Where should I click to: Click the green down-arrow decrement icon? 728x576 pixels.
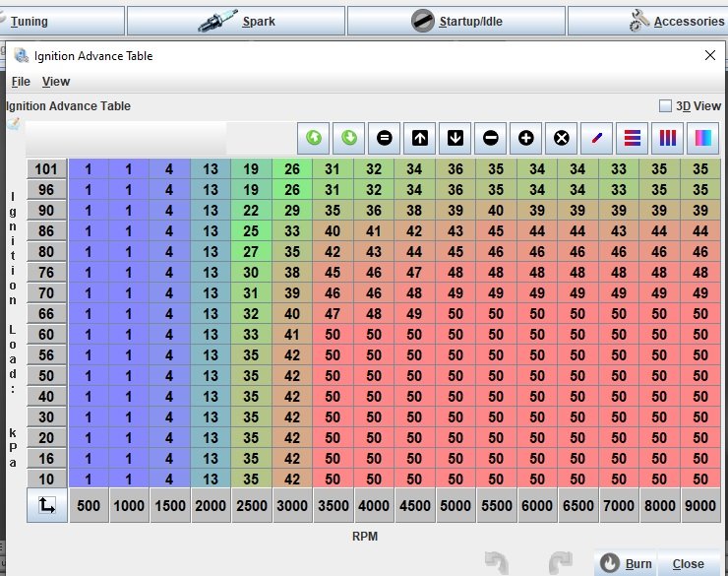tap(349, 138)
